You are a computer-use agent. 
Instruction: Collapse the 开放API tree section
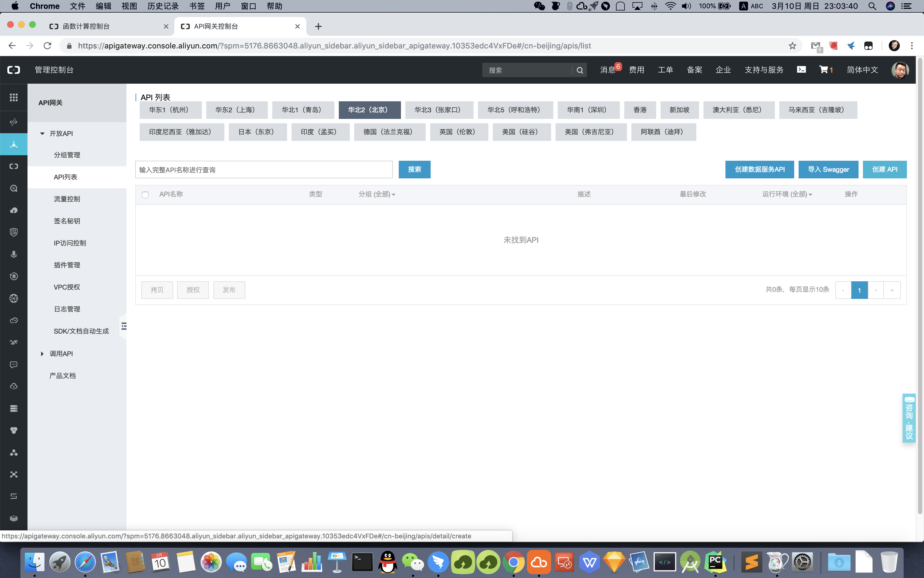42,133
